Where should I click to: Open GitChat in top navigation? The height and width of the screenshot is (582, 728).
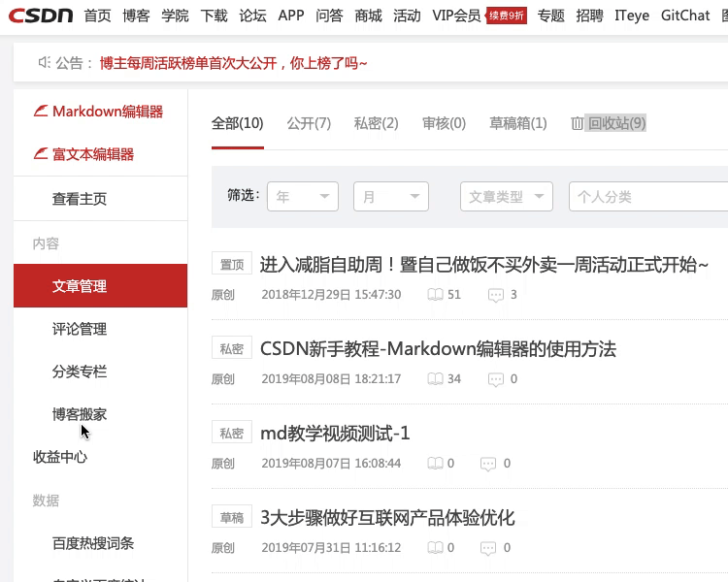click(685, 16)
